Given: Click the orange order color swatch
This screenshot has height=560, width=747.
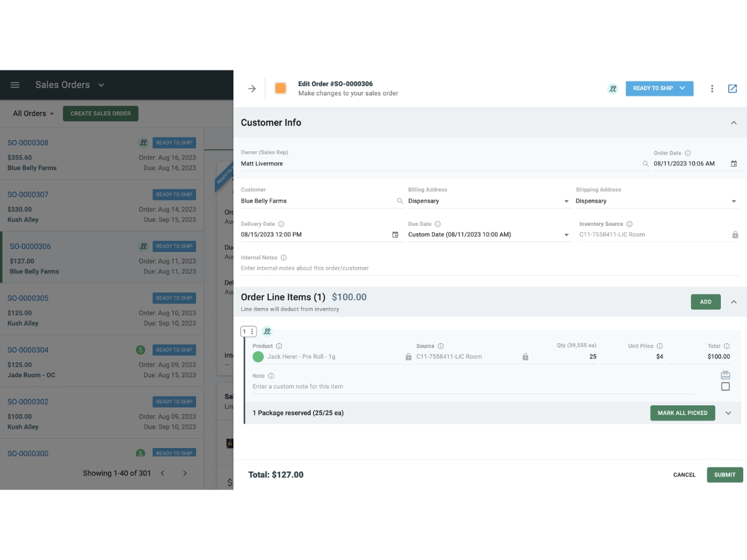Looking at the screenshot, I should coord(281,88).
